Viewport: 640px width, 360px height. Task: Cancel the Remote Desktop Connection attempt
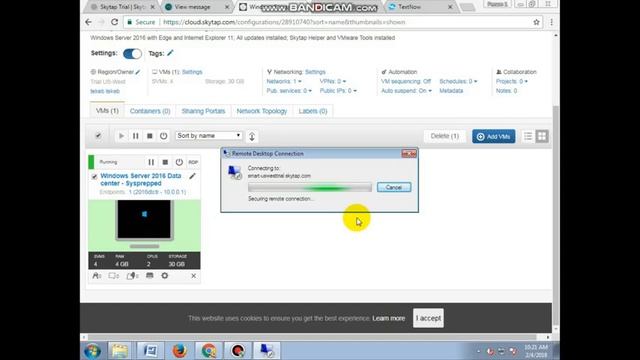coord(394,187)
